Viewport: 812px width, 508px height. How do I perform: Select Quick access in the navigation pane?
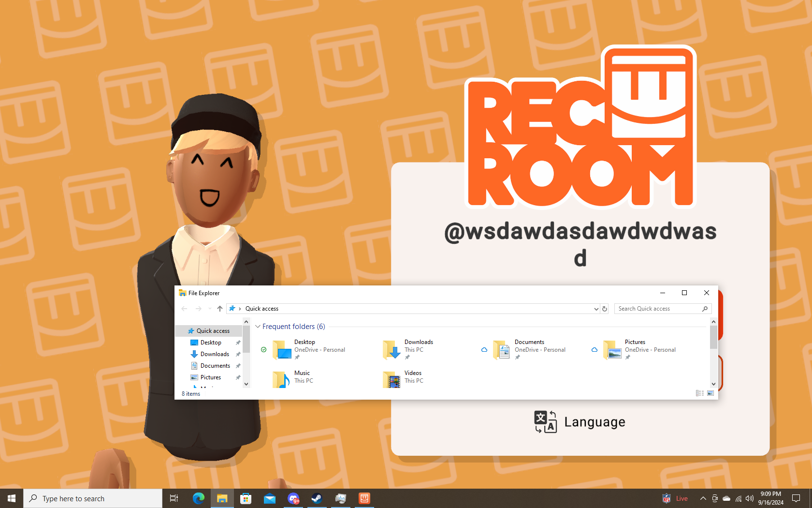click(209, 331)
